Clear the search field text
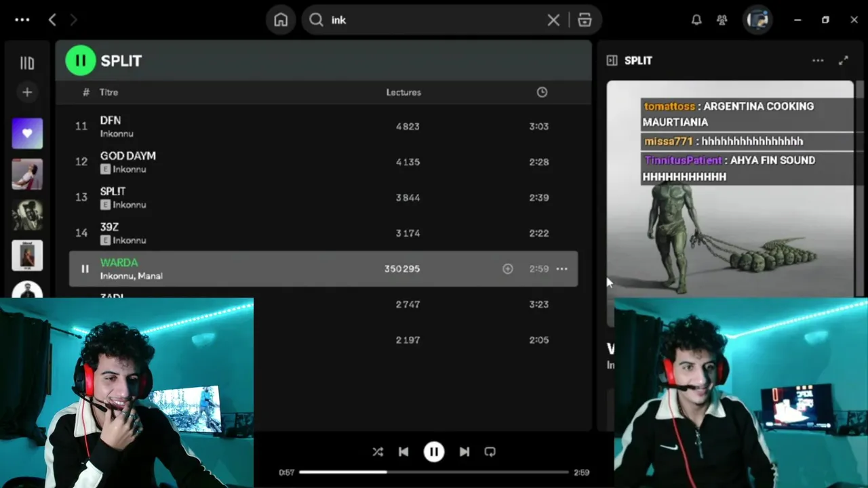The height and width of the screenshot is (488, 868). coord(553,20)
